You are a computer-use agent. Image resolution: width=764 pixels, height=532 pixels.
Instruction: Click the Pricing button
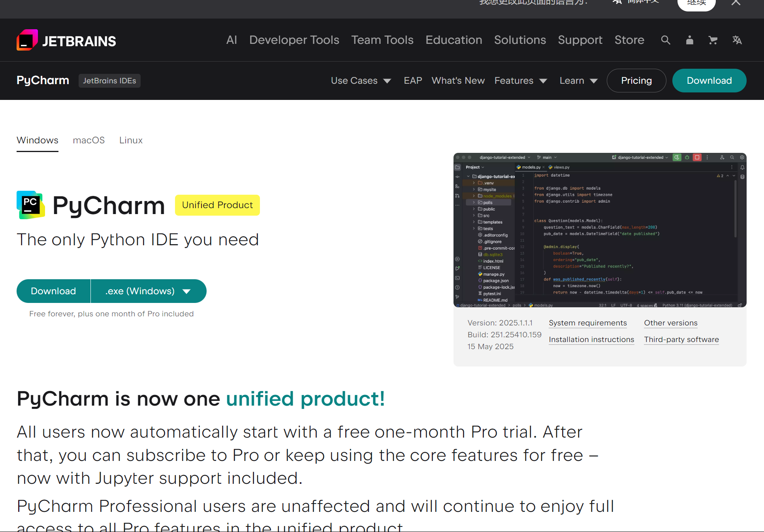tap(636, 81)
